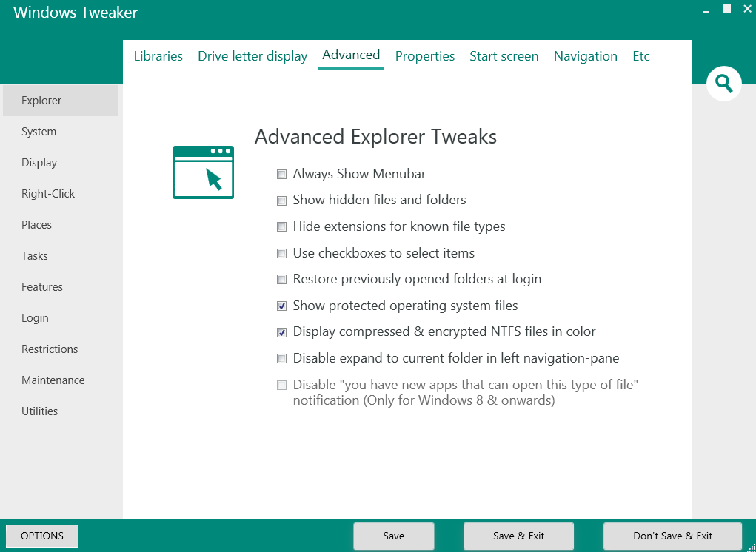Open the Start screen tab
756x552 pixels.
504,56
